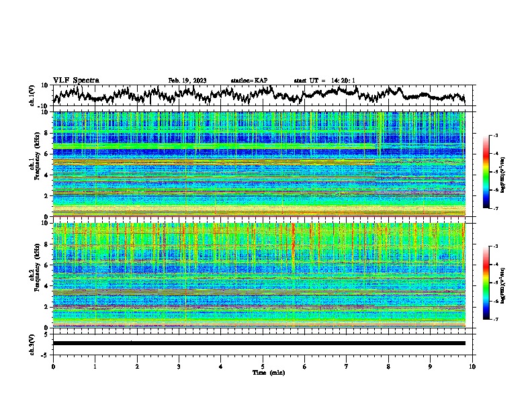
Task: Click time axis tick label "1"
Action: click(95, 366)
